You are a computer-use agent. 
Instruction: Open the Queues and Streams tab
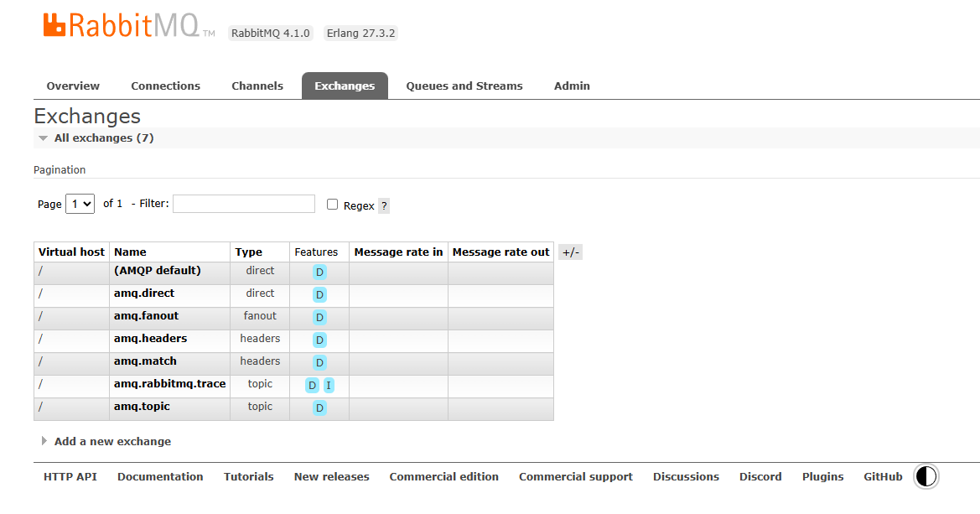pos(464,86)
